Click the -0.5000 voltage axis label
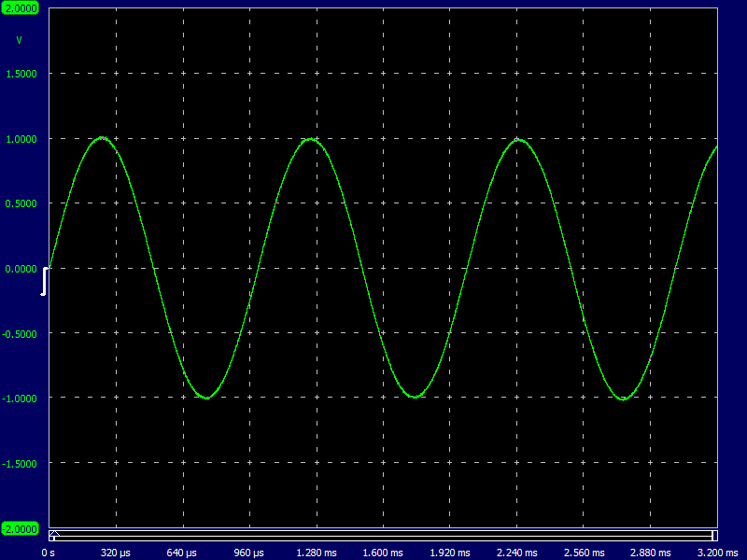 tap(20, 334)
